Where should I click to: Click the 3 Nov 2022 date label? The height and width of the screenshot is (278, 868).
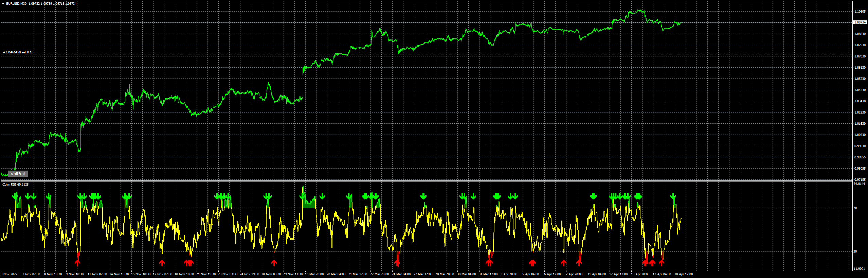[9, 274]
